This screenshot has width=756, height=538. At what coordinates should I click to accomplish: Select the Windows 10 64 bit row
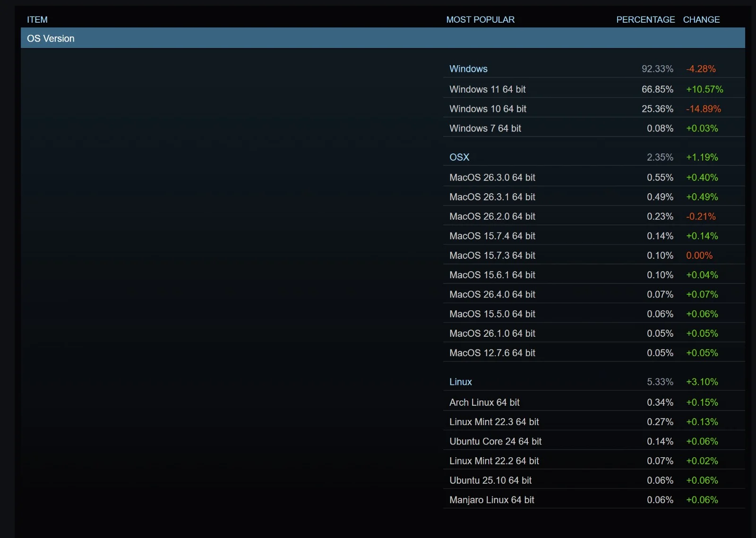coord(488,109)
